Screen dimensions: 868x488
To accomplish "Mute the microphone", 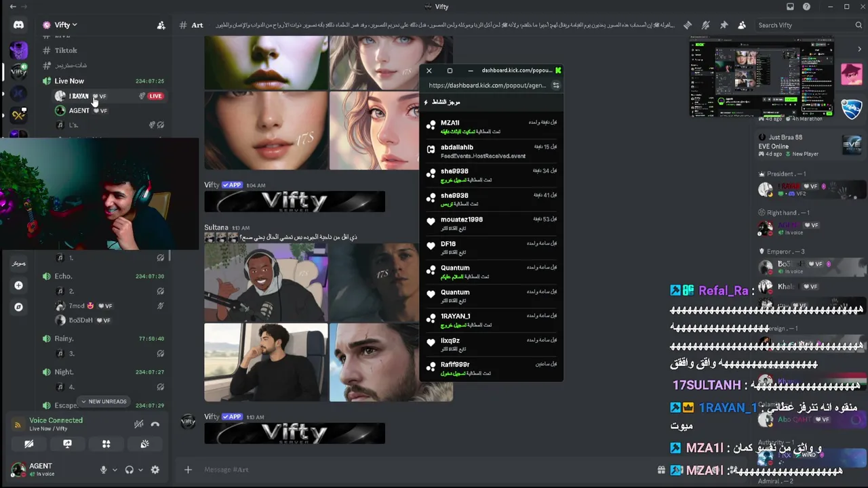I will (104, 470).
